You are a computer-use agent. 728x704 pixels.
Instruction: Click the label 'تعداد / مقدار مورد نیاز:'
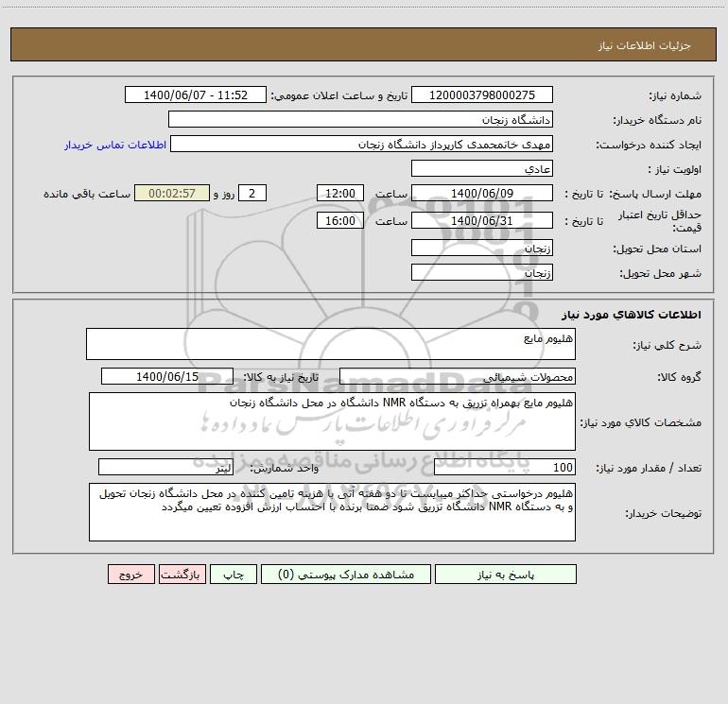(x=649, y=468)
